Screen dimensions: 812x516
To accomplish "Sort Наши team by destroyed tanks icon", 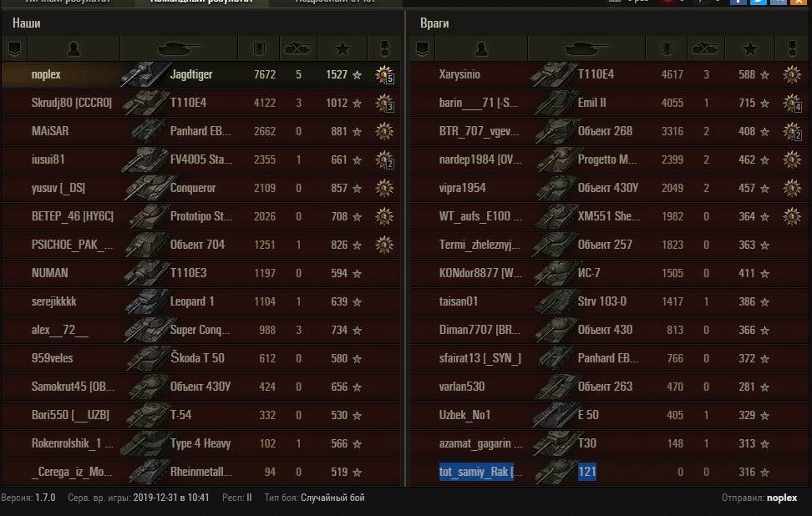I will (x=297, y=48).
